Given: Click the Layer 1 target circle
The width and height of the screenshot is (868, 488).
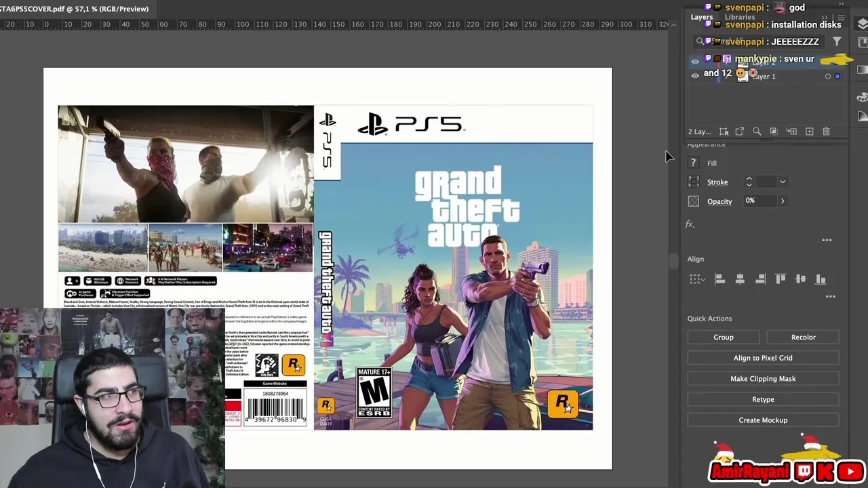Looking at the screenshot, I should pos(827,77).
